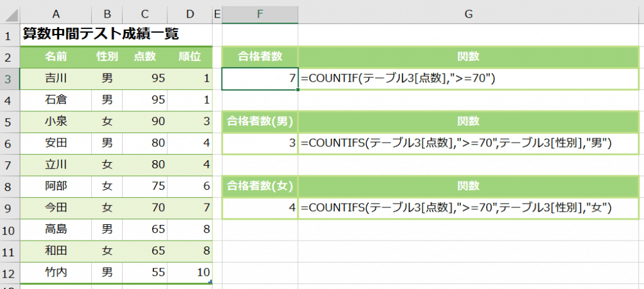
Task: Click the fill handle on selected cell F3
Action: (297, 90)
